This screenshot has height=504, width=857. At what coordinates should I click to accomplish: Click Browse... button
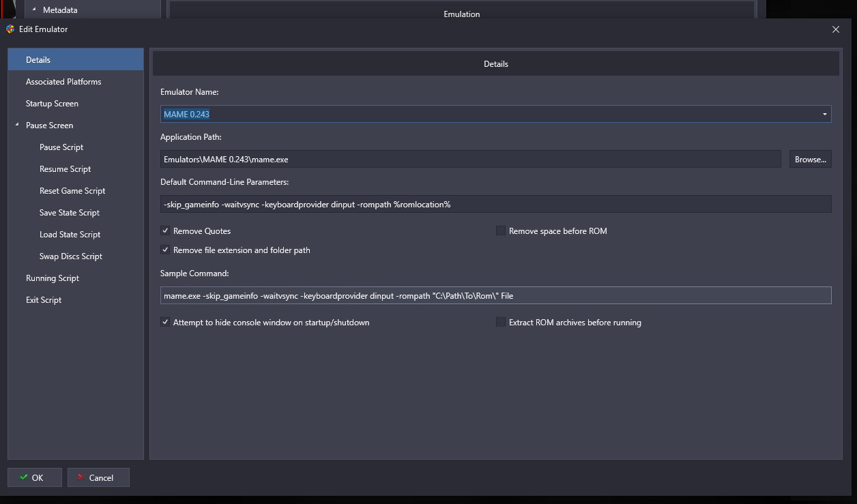tap(811, 159)
